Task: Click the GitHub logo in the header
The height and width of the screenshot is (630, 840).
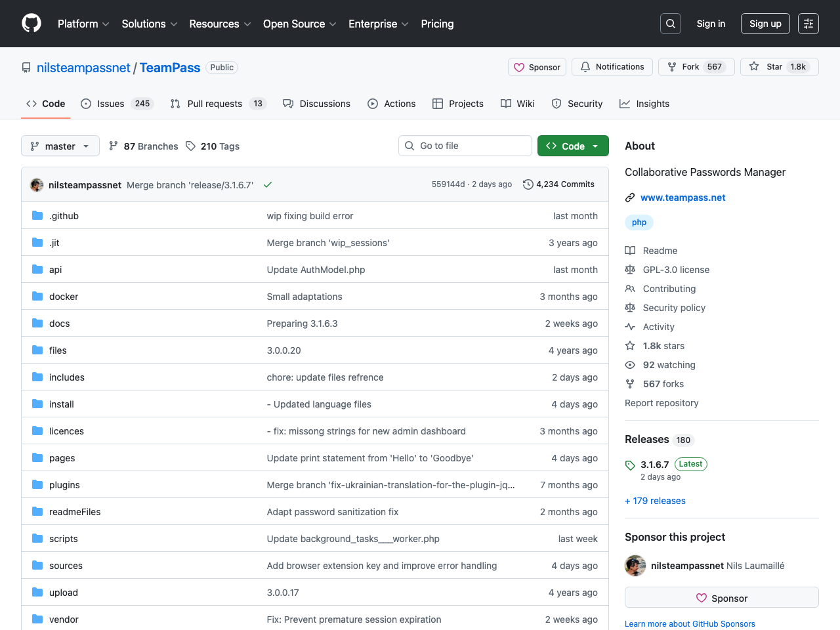Action: tap(31, 23)
